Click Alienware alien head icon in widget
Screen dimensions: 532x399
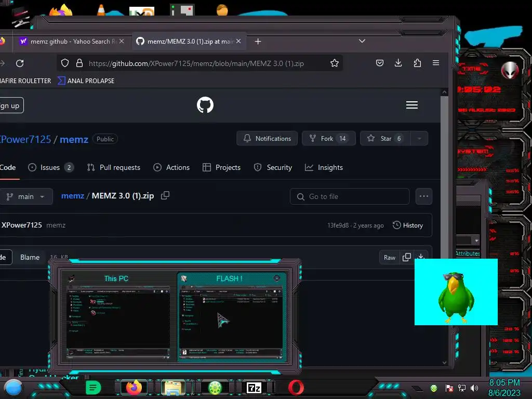click(510, 70)
